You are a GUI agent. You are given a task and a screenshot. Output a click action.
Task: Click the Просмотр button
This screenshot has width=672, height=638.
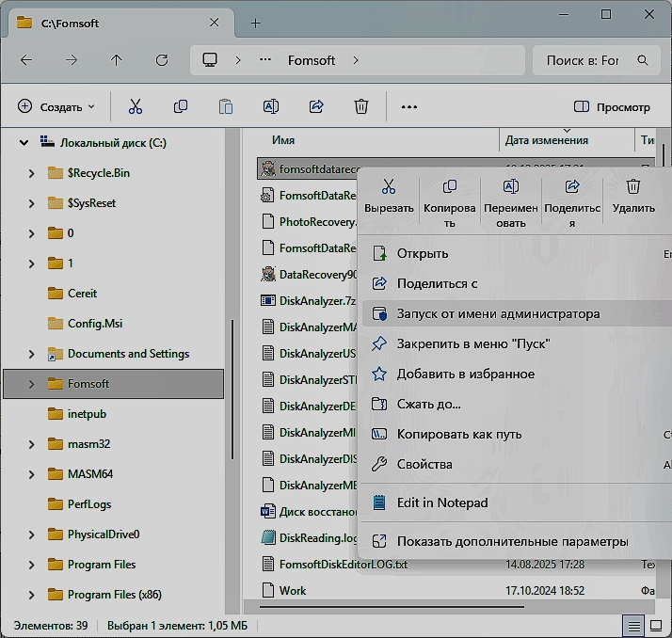click(x=612, y=106)
